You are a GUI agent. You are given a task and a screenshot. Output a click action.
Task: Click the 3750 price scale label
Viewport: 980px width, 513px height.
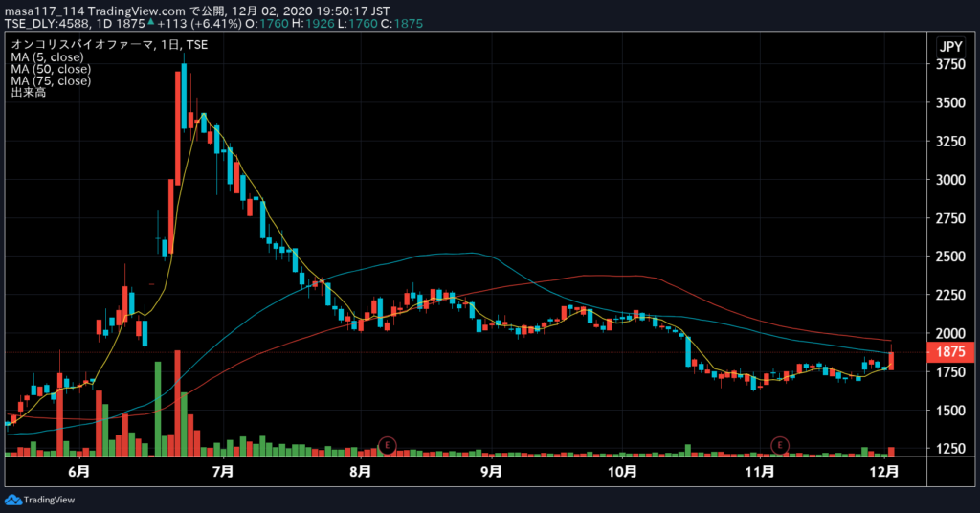950,64
